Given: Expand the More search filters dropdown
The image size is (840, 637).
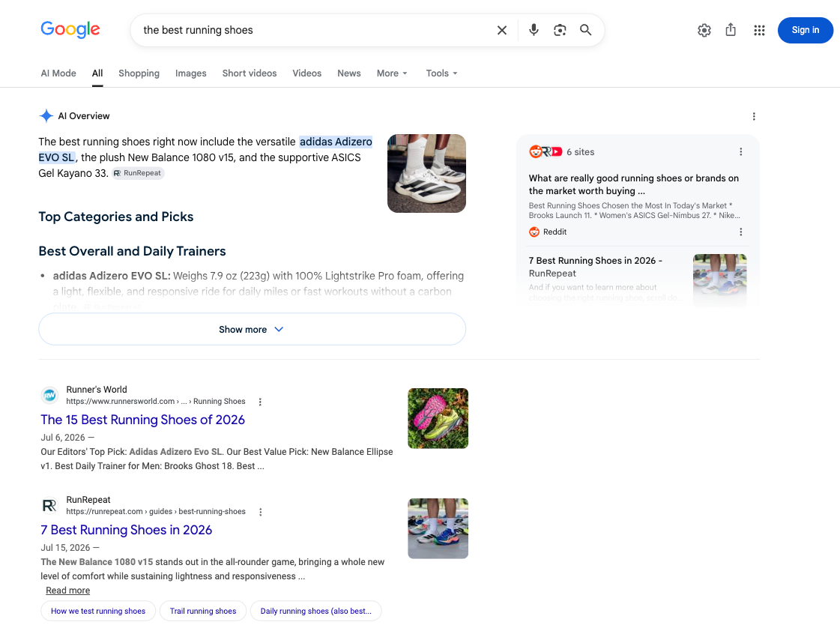Looking at the screenshot, I should pos(392,73).
